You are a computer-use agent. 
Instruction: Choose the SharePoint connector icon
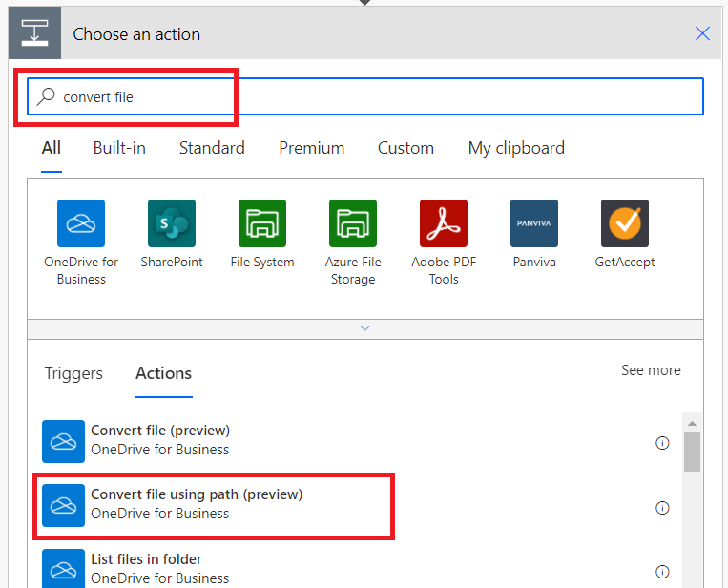click(172, 223)
